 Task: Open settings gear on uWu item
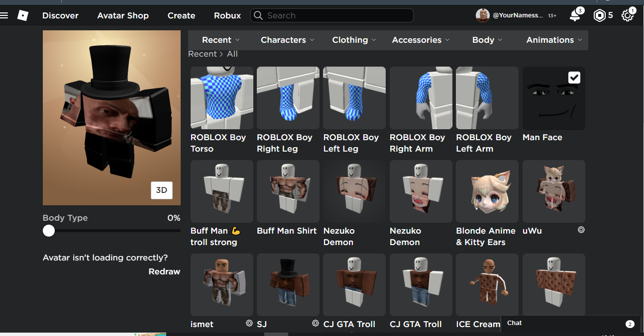(x=581, y=230)
